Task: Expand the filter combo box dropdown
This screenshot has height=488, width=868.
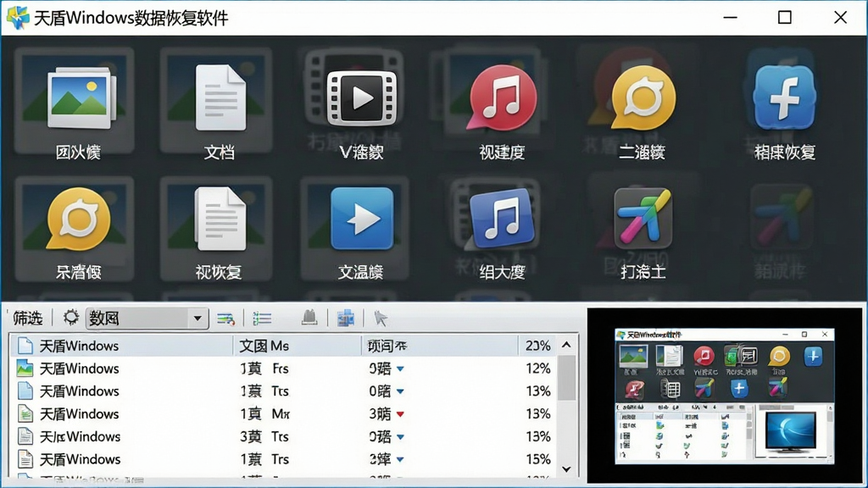Action: point(197,319)
